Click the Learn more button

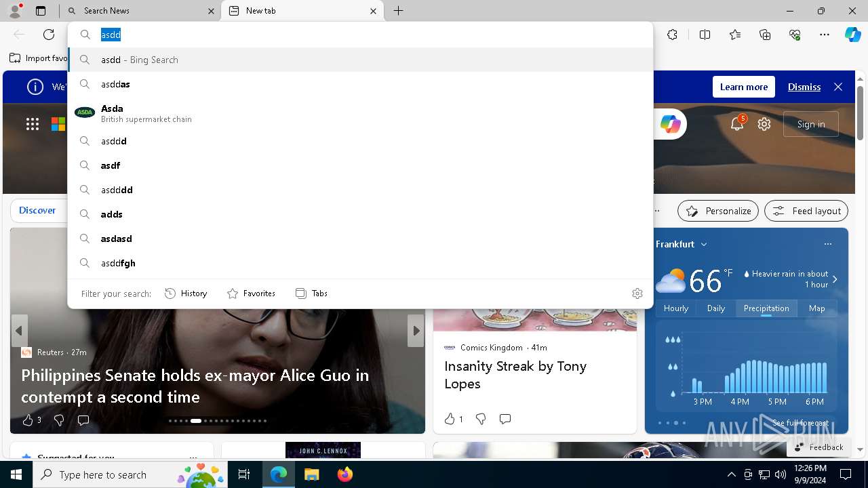(744, 87)
